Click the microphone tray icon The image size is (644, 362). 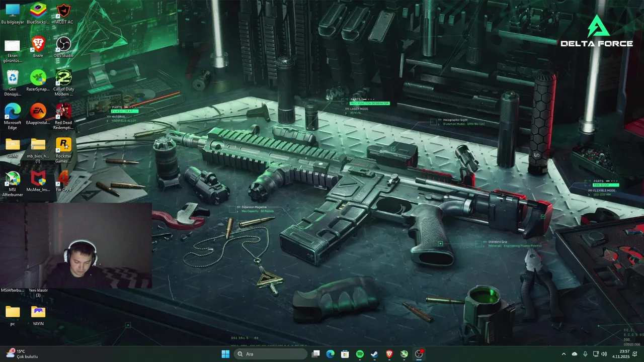[585, 354]
